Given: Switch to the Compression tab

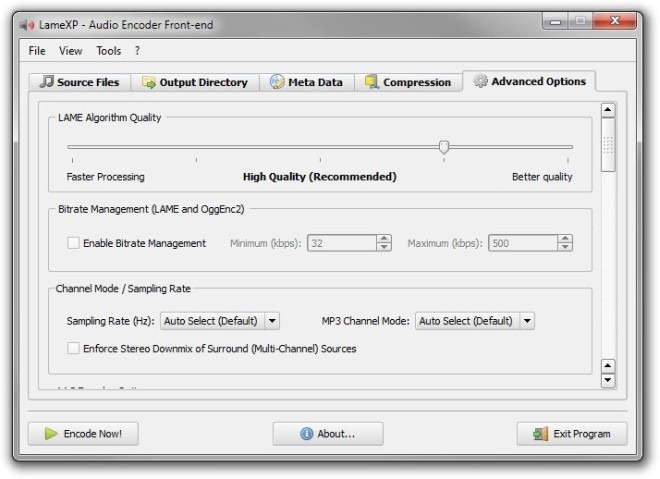Looking at the screenshot, I should (x=408, y=82).
